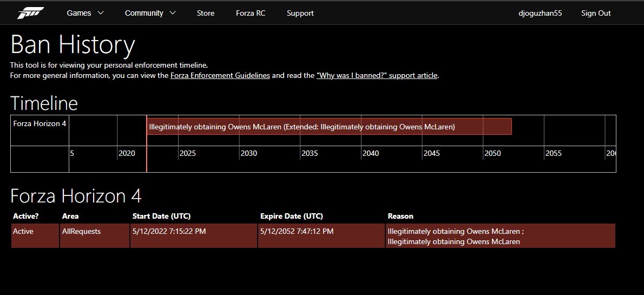This screenshot has height=295, width=644.
Task: Click the Area column header
Action: pyautogui.click(x=70, y=216)
